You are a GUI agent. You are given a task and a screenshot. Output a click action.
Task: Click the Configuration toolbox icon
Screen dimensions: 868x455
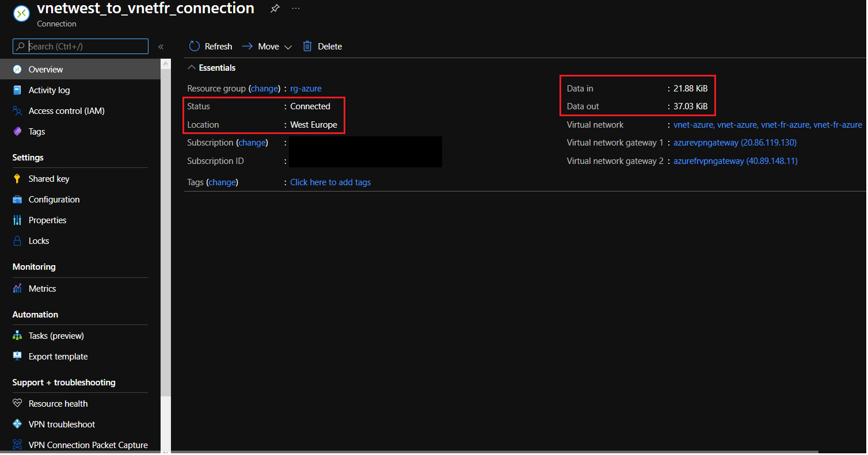click(x=17, y=200)
